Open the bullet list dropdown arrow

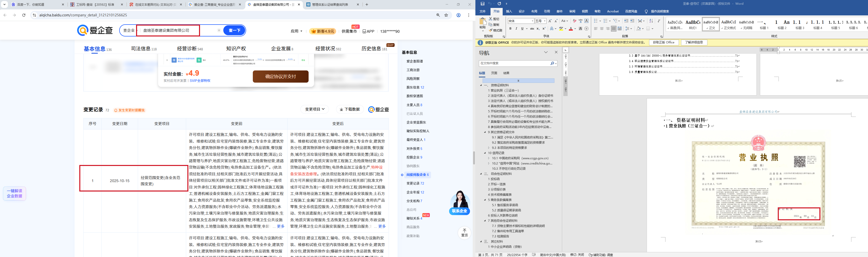(600, 21)
